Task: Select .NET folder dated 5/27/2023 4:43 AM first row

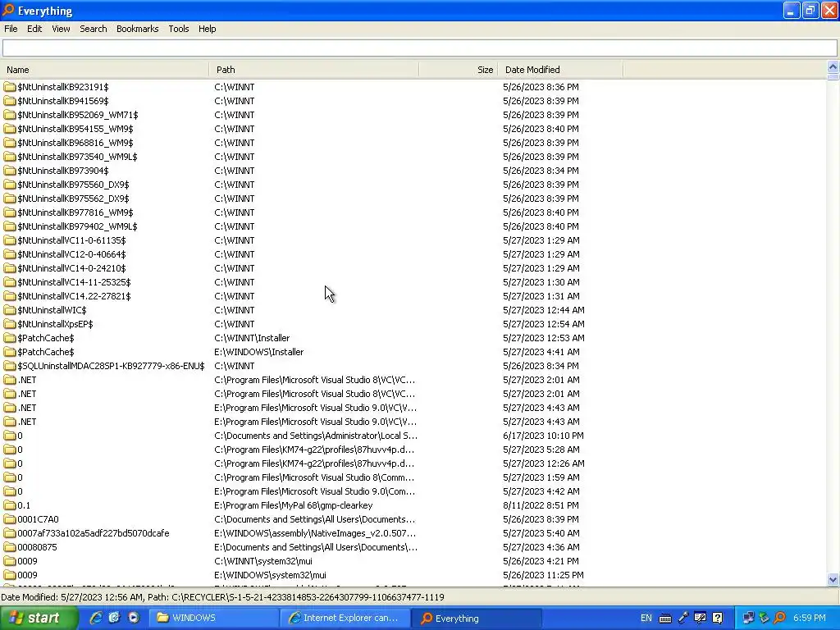Action: 27,408
